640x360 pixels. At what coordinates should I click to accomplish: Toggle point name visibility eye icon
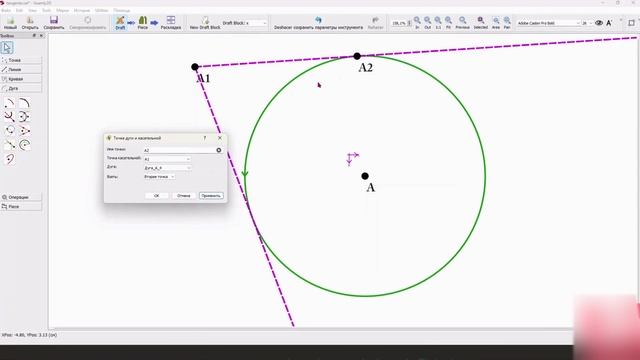pos(599,23)
